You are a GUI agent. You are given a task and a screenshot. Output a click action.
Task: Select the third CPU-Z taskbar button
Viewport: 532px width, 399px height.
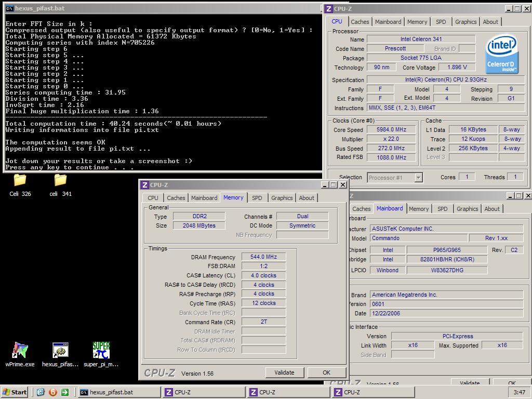373,392
